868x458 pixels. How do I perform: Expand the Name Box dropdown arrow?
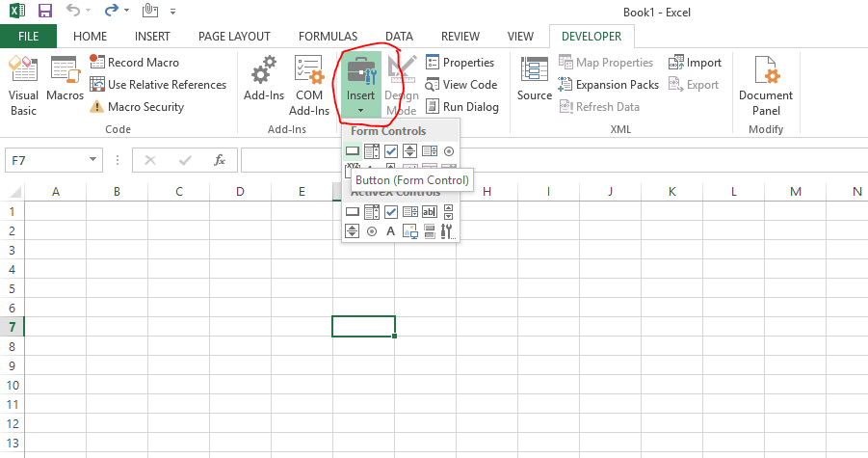(x=93, y=160)
